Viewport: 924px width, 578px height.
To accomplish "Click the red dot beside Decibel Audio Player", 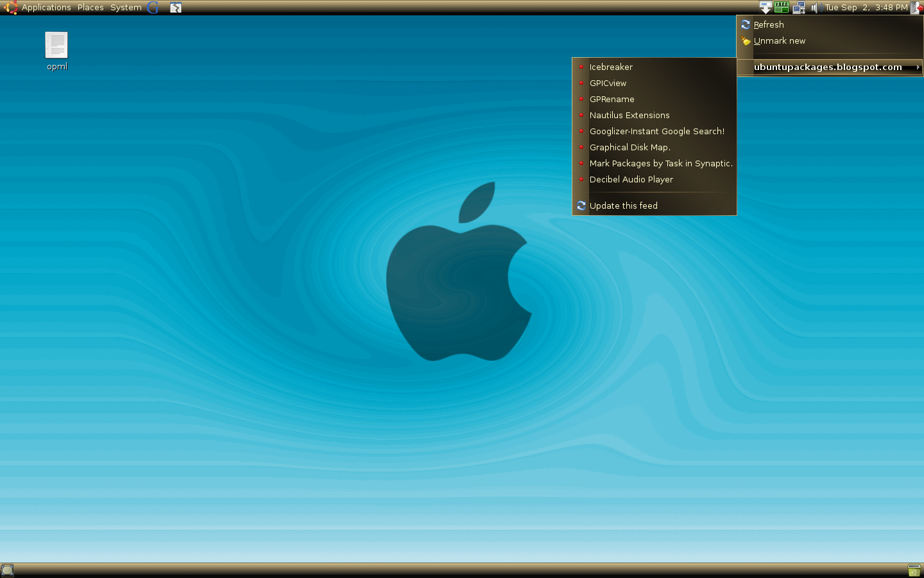I will coord(581,179).
